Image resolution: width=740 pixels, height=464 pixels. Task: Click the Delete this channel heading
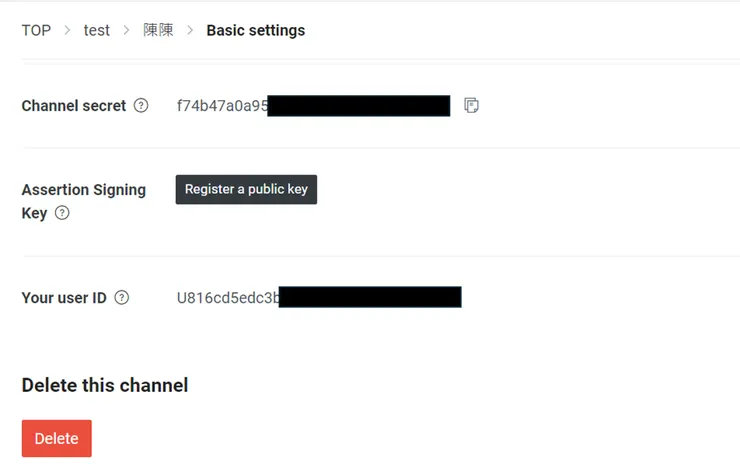point(105,385)
